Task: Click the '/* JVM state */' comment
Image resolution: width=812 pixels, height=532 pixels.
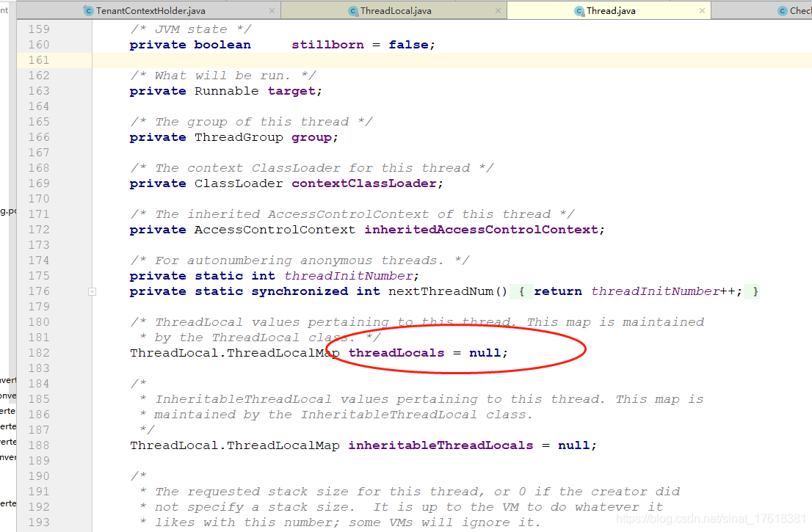Action: 191,29
